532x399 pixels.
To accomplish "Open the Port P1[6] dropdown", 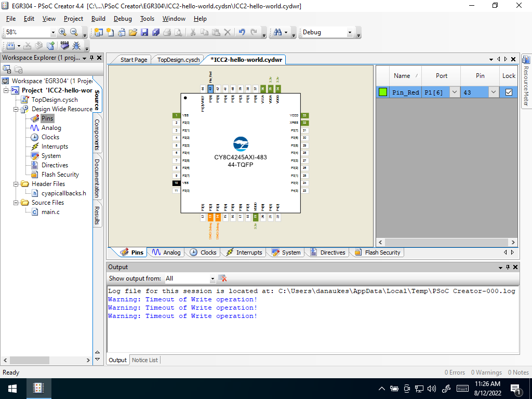I will pyautogui.click(x=454, y=92).
